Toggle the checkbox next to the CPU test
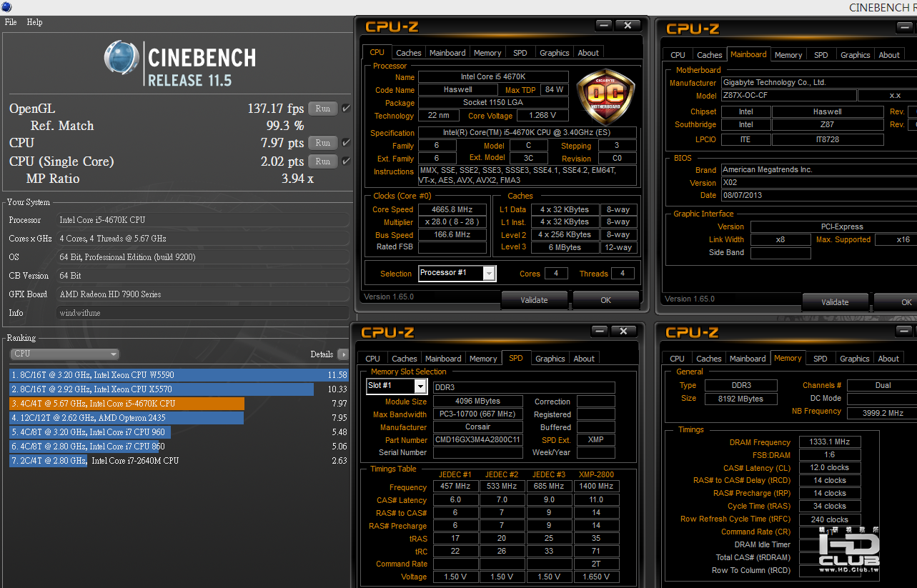917x588 pixels. point(346,143)
